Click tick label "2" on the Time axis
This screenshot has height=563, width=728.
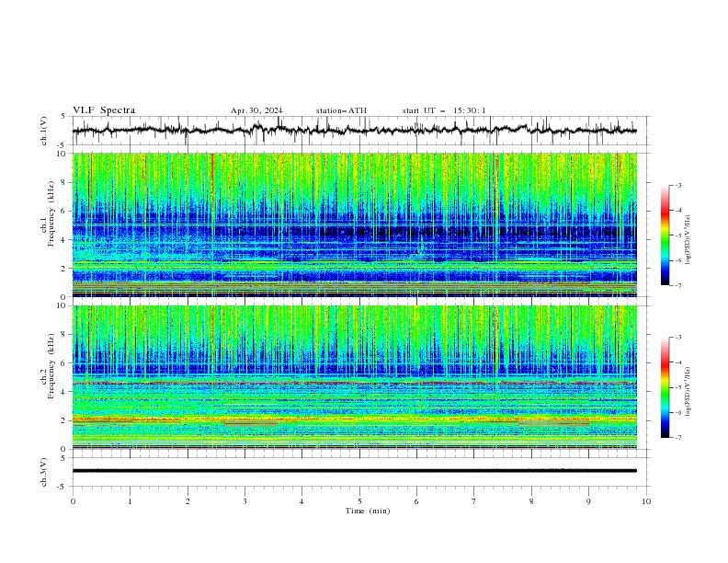[x=188, y=501]
